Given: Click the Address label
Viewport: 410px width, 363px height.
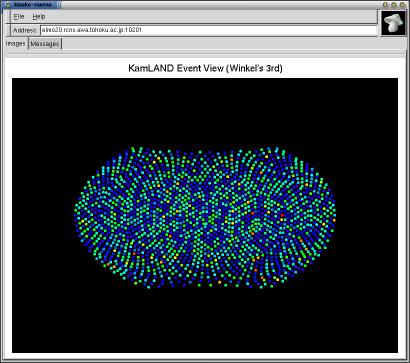Looking at the screenshot, I should point(25,30).
